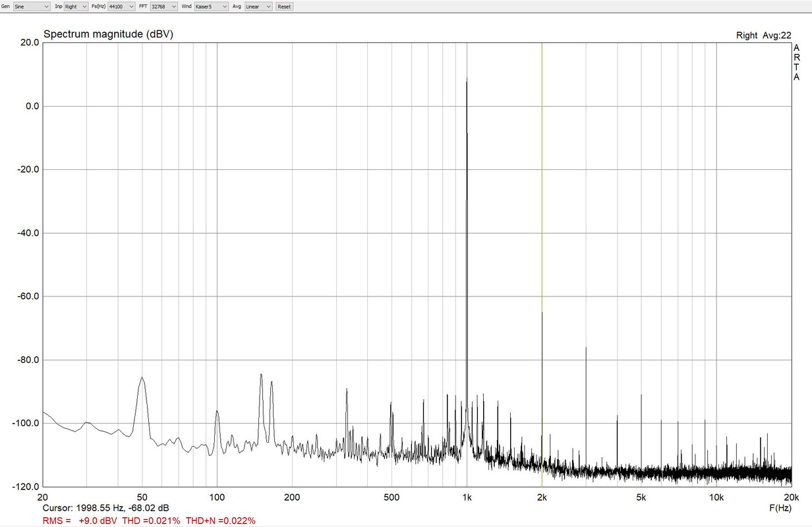The image size is (812, 527).
Task: Click the '200' label on the frequency axis
Action: click(x=292, y=497)
